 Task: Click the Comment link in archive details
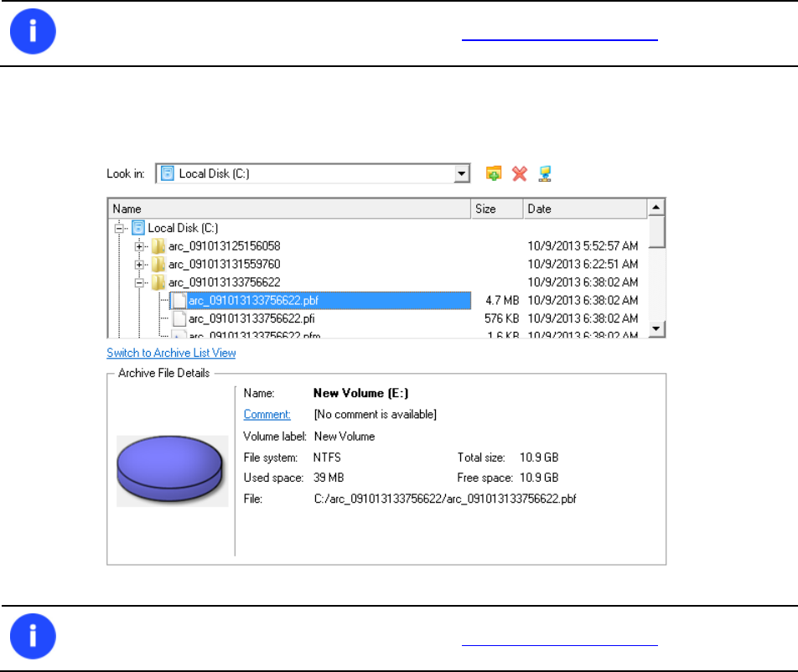[267, 415]
